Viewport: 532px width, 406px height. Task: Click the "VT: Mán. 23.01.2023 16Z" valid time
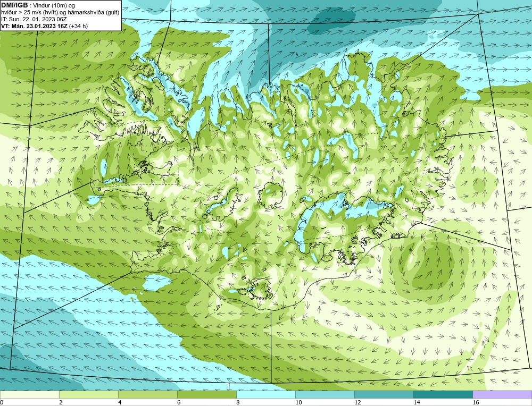click(x=34, y=26)
